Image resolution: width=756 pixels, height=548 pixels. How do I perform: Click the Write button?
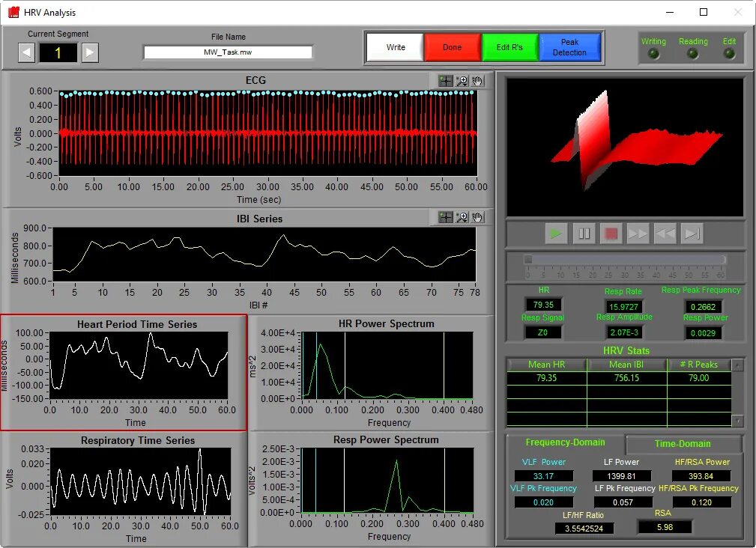coord(396,47)
